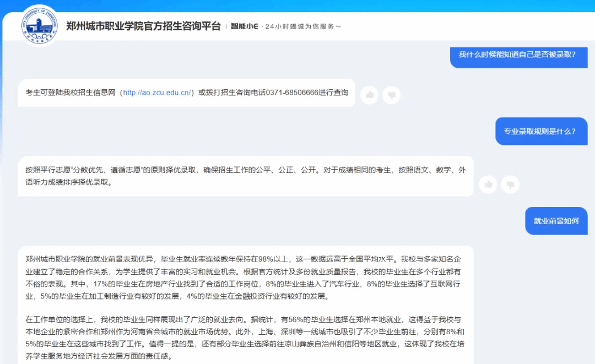Click the 我什么时候能知道自己是否被录取？ message bubble
Screen dimensions: 595x364
click(x=517, y=55)
